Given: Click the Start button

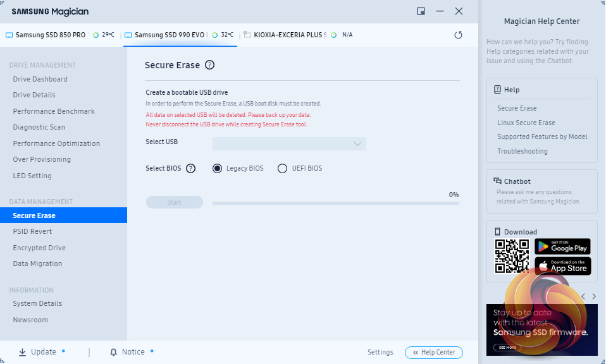Looking at the screenshot, I should pos(175,202).
